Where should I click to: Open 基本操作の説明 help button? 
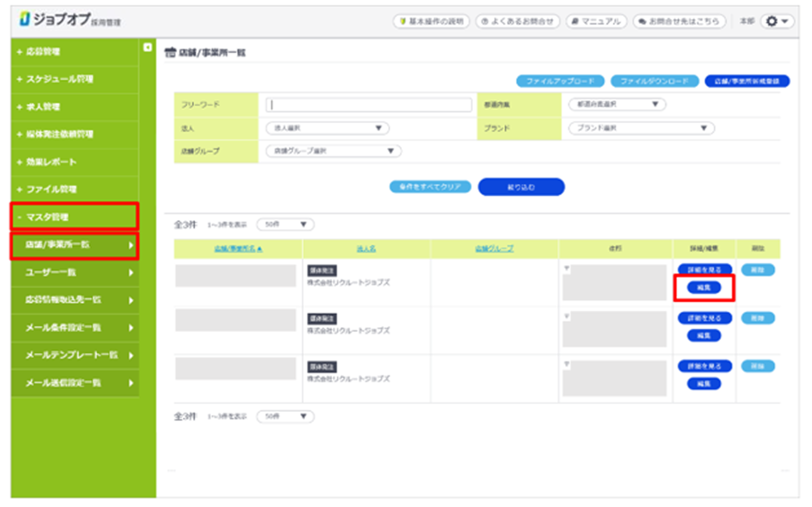(x=431, y=22)
